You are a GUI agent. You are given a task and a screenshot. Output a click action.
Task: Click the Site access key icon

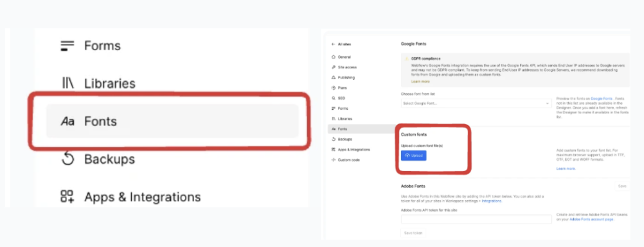(333, 68)
